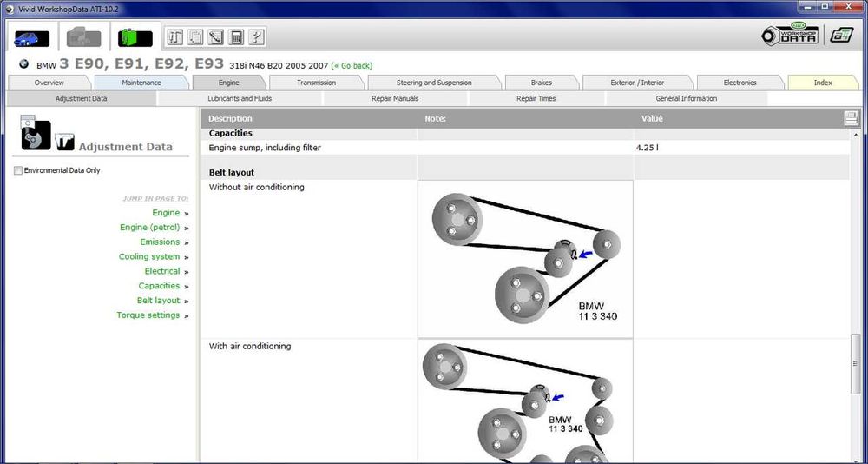Click the print icon in the table header

[x=851, y=118]
